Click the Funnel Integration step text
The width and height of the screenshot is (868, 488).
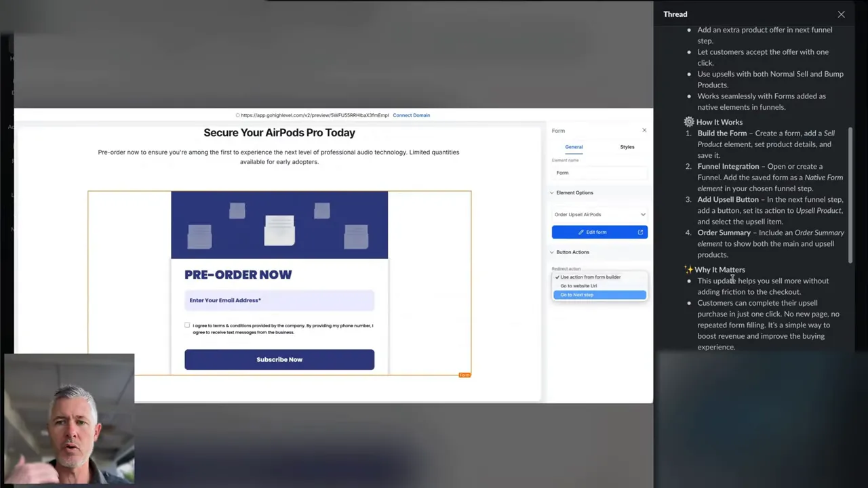click(770, 178)
